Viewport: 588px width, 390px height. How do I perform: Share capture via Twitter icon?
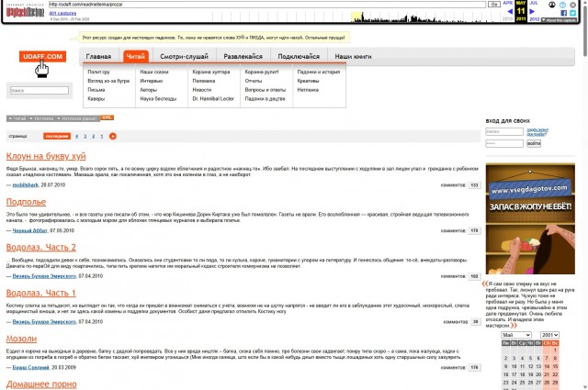pyautogui.click(x=572, y=13)
